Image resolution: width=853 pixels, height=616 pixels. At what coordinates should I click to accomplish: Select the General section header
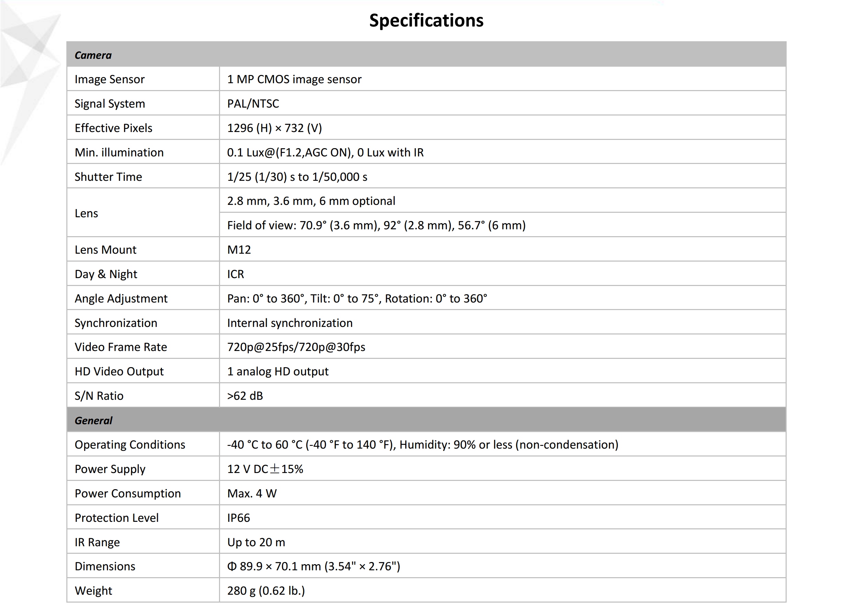coord(93,420)
